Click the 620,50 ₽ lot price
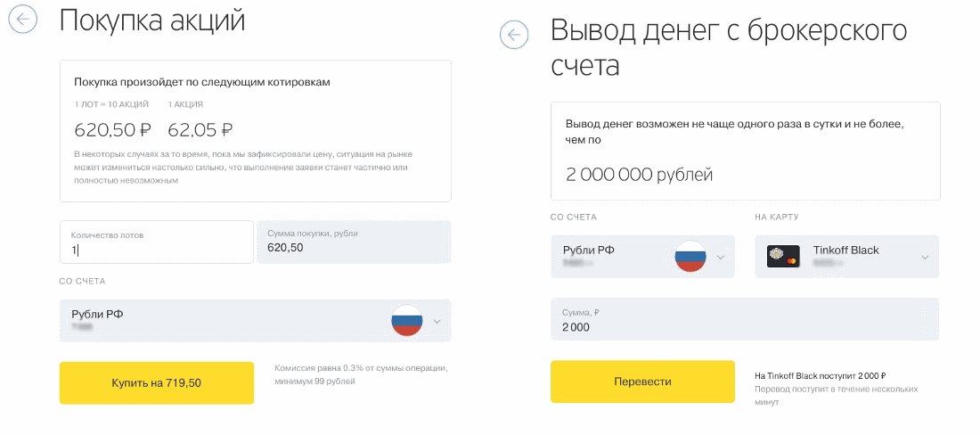 (x=112, y=130)
